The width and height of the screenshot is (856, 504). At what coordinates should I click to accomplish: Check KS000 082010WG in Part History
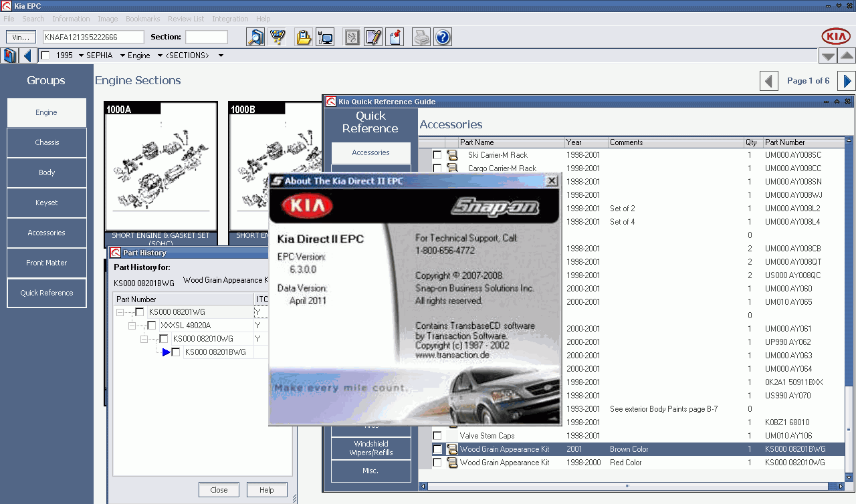(x=164, y=339)
